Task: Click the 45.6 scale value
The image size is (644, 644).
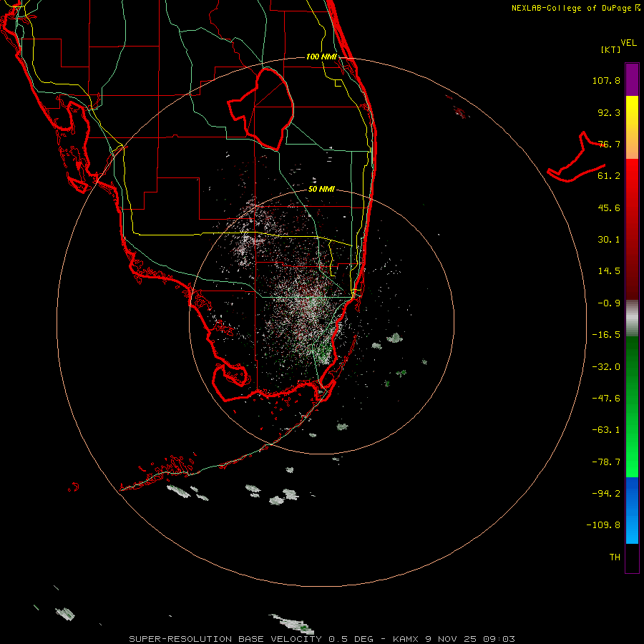Action: point(609,208)
